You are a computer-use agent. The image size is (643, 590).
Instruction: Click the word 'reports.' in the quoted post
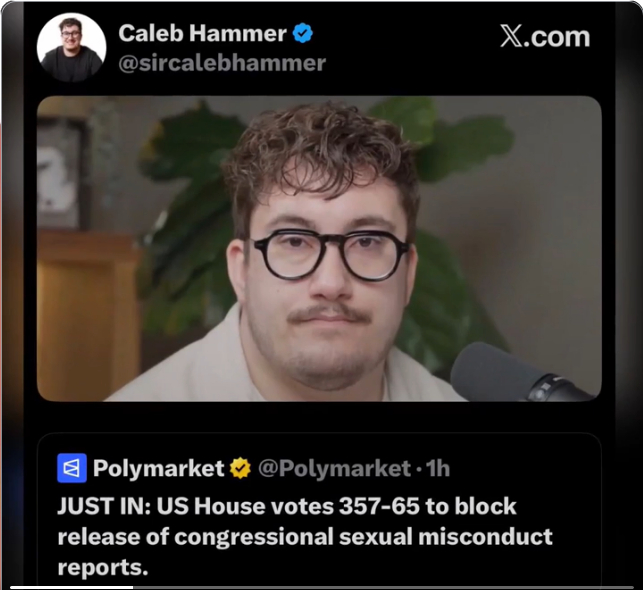pyautogui.click(x=103, y=567)
